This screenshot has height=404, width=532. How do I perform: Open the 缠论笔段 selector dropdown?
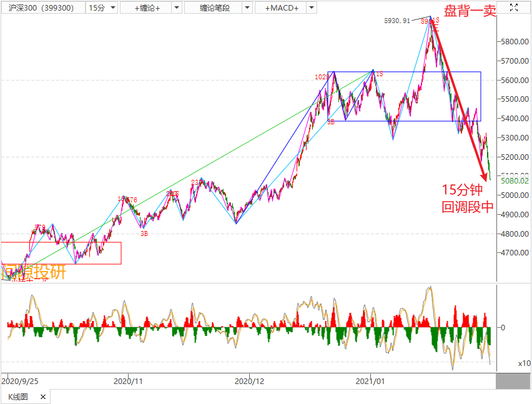pyautogui.click(x=247, y=8)
